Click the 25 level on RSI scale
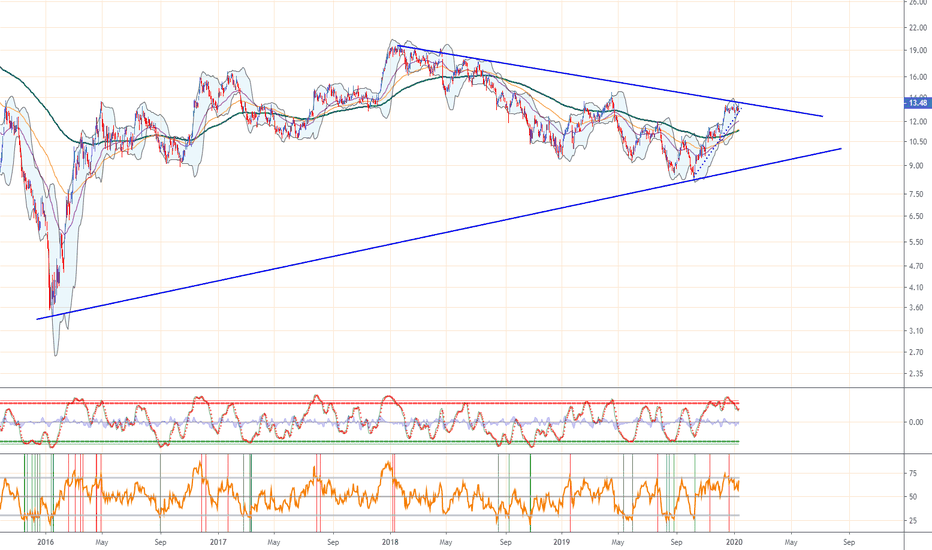 (912, 520)
